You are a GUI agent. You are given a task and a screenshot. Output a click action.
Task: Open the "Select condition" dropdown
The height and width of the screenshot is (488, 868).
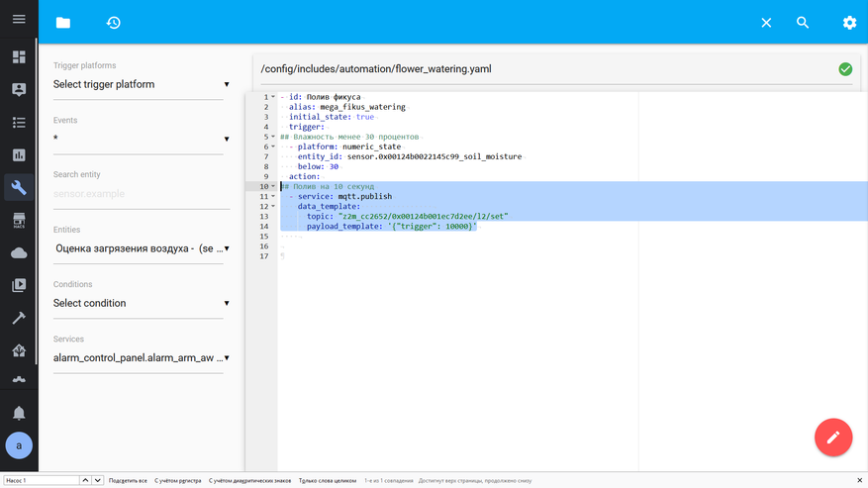(x=141, y=304)
